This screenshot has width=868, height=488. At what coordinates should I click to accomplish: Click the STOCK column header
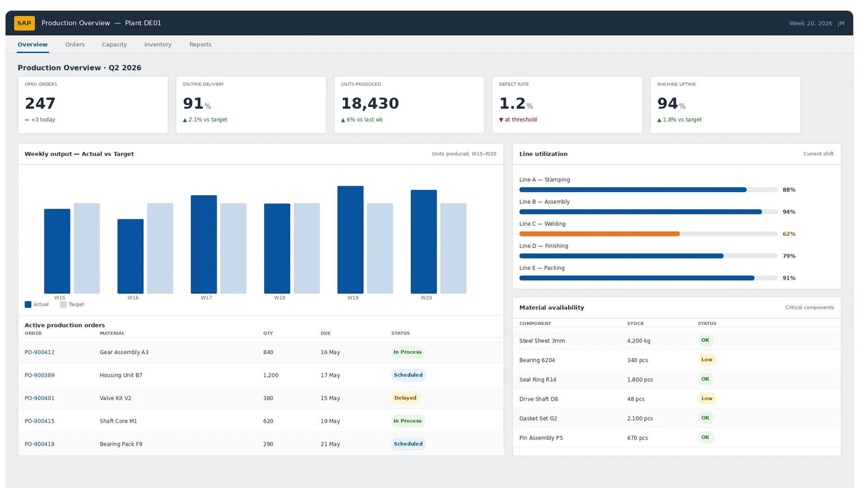pyautogui.click(x=635, y=324)
